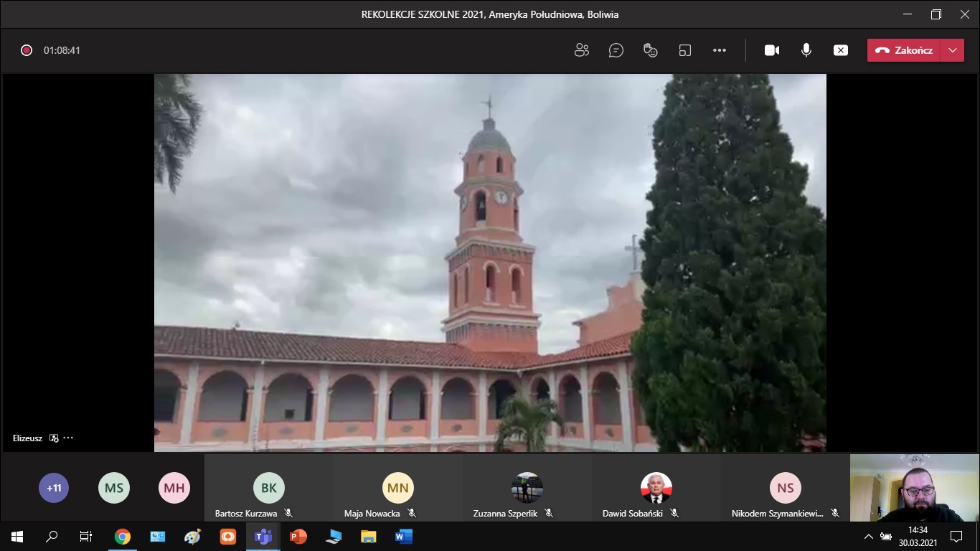Screen dimensions: 980x551
Task: Click the red recording indicator
Action: pos(27,50)
